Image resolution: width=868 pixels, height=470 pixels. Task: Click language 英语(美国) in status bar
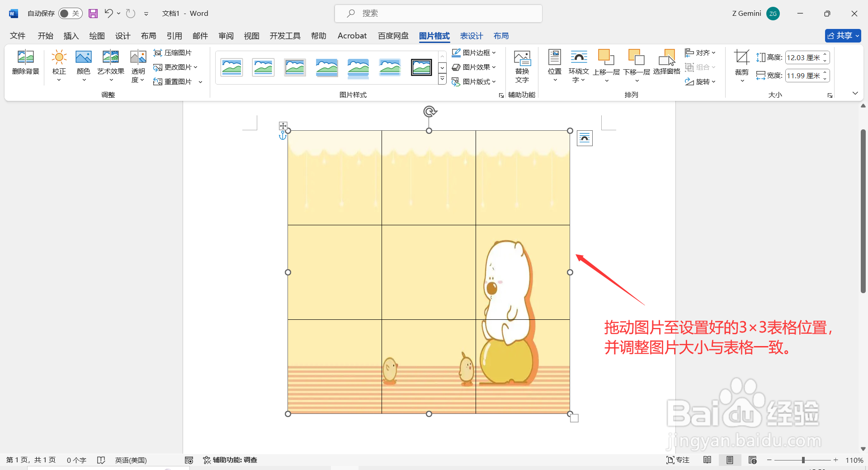pyautogui.click(x=131, y=460)
